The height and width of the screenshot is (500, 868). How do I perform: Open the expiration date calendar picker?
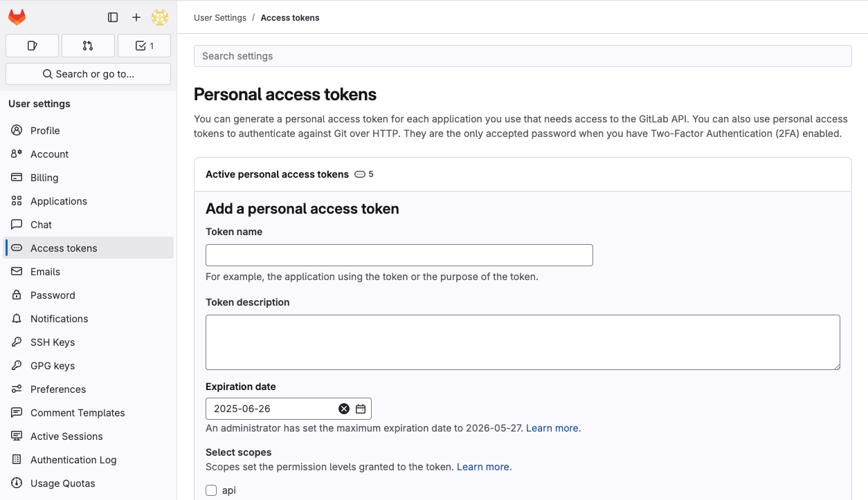360,408
